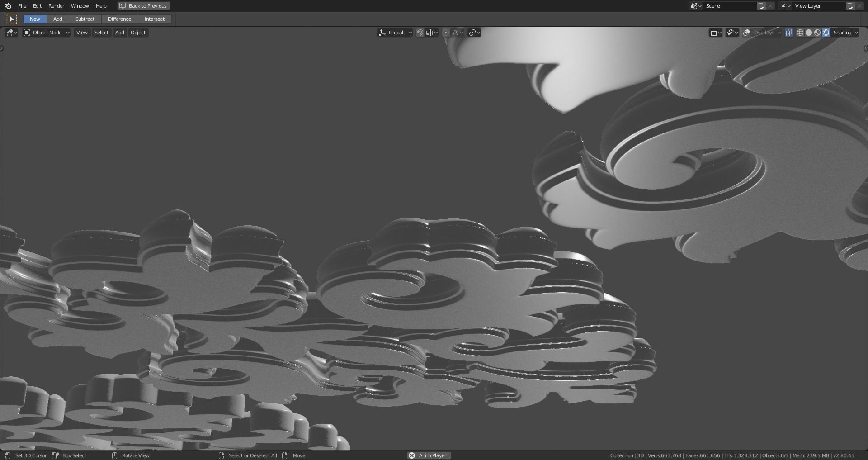Toggle X-Ray mode
The height and width of the screenshot is (460, 868).
(789, 33)
